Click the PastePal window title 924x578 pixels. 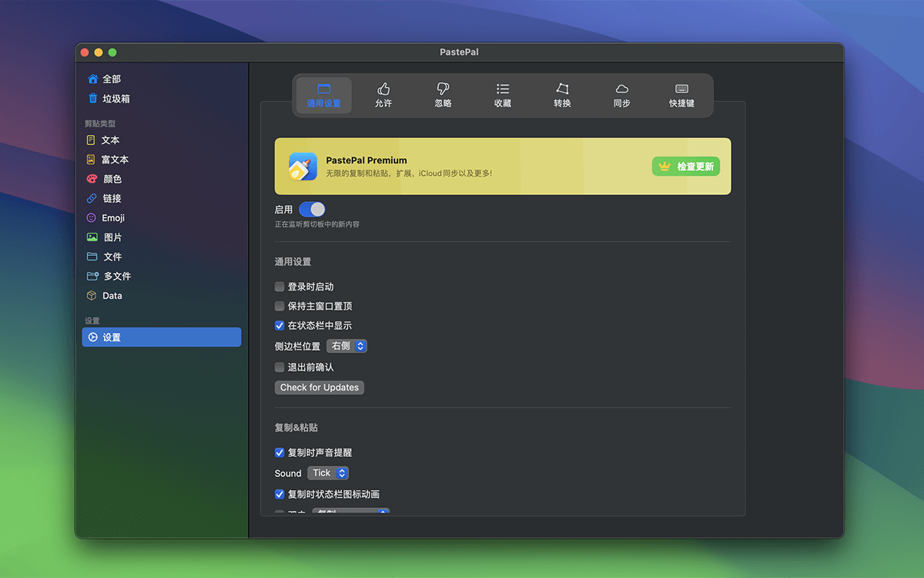click(x=460, y=52)
